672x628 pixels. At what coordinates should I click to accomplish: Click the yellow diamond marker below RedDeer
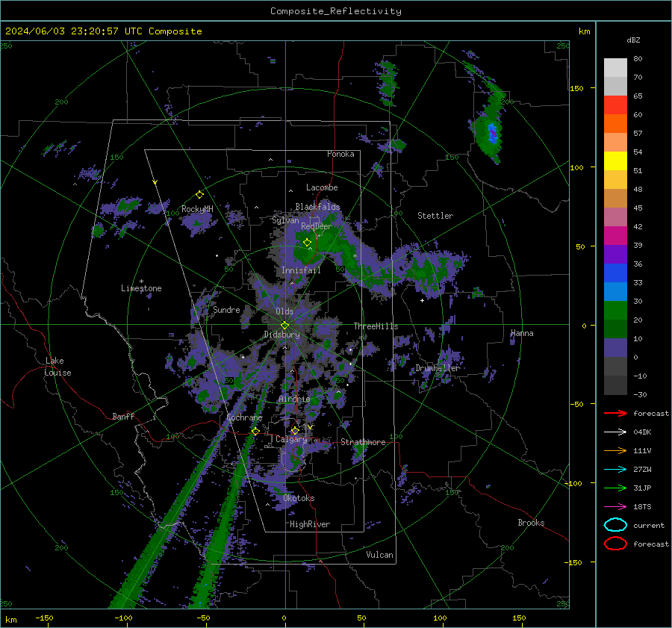pyautogui.click(x=308, y=243)
